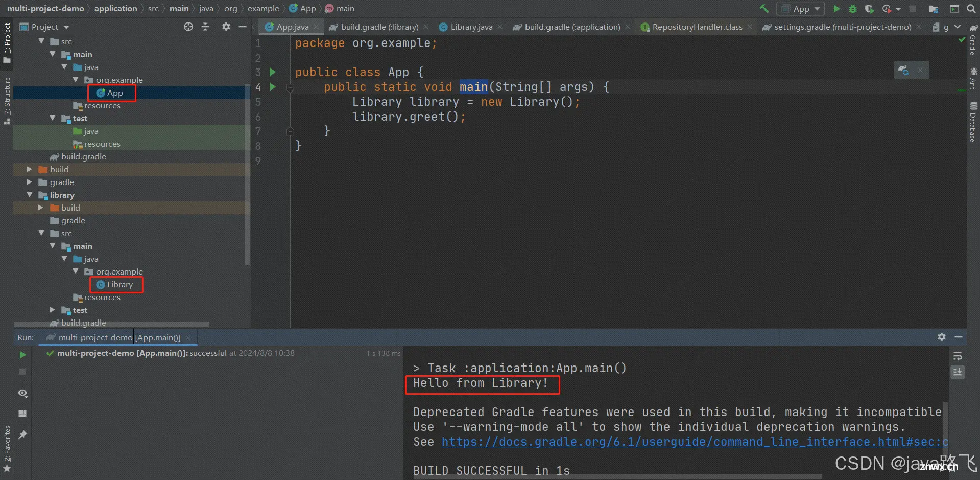Run with coverage shield icon
This screenshot has height=480, width=980.
point(869,9)
